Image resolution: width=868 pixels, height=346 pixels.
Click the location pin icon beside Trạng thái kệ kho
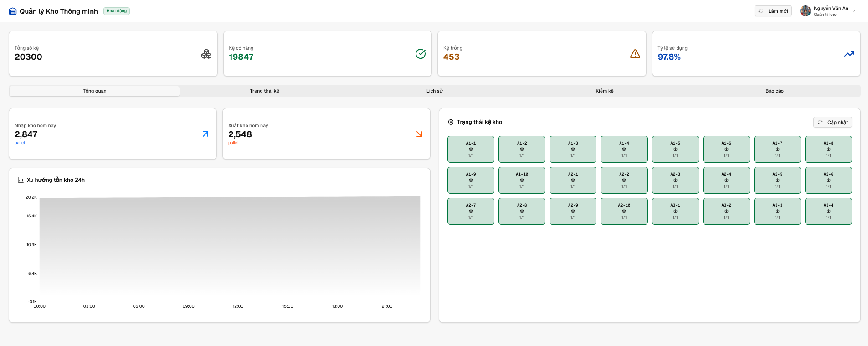451,122
